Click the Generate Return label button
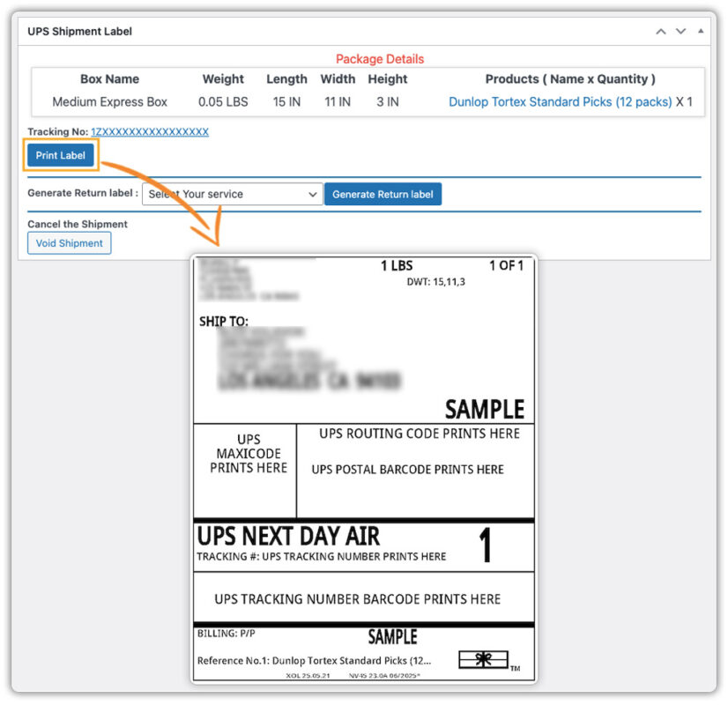 tap(383, 194)
